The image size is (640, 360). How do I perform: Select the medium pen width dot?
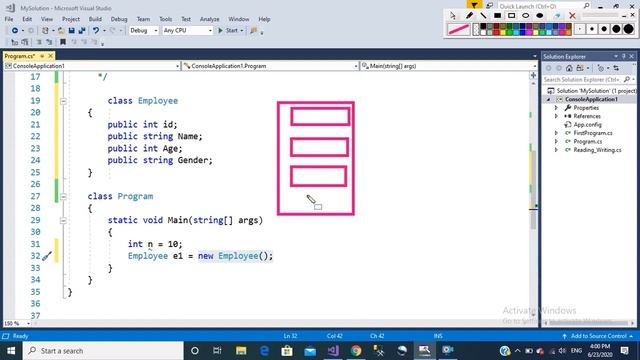point(604,29)
